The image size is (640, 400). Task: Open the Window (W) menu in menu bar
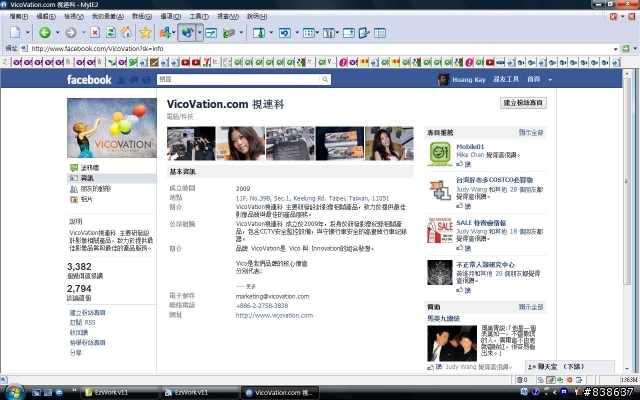click(228, 16)
